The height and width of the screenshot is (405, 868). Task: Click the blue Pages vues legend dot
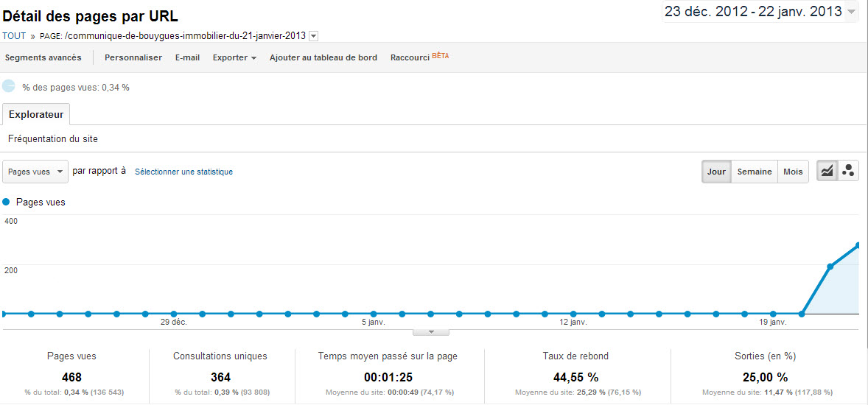7,202
